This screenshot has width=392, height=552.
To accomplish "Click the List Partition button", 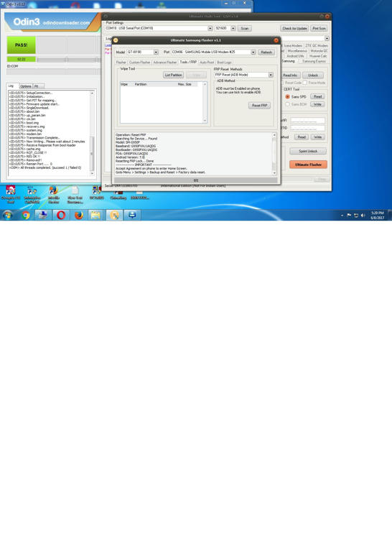I will 173,75.
